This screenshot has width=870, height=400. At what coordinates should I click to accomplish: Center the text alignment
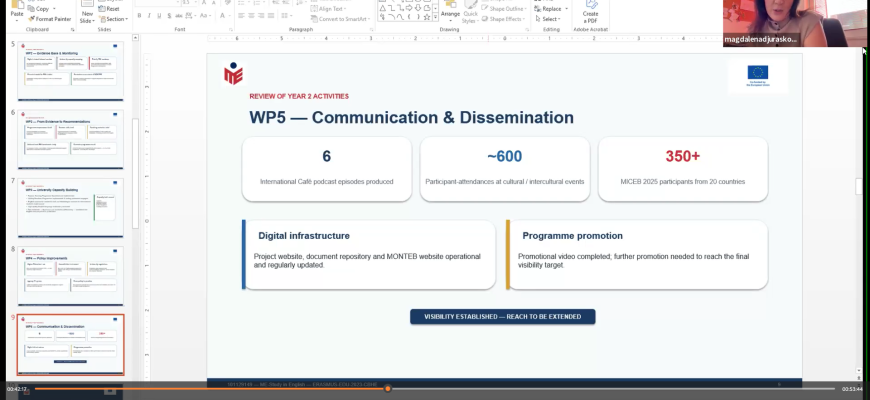[x=251, y=16]
